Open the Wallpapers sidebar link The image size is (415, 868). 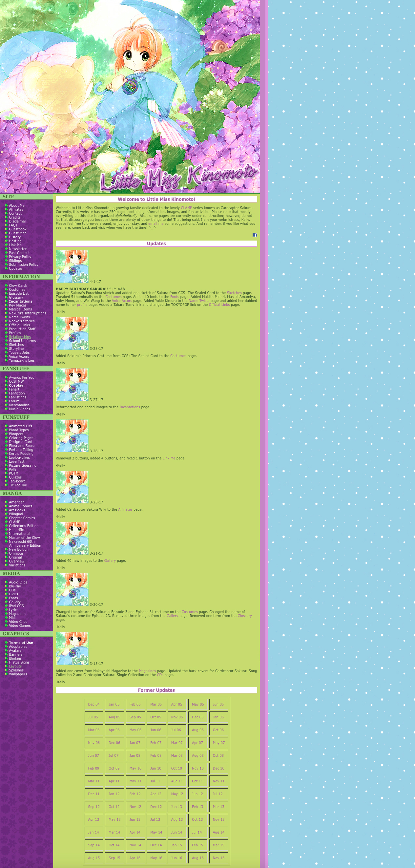pyautogui.click(x=18, y=674)
